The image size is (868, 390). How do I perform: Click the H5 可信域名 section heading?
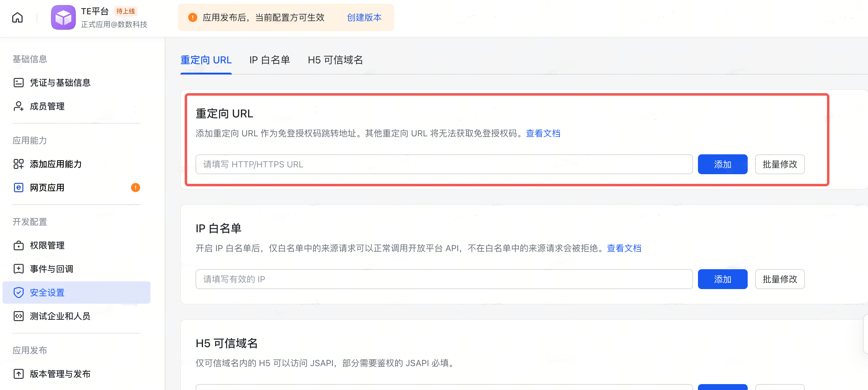pos(226,343)
